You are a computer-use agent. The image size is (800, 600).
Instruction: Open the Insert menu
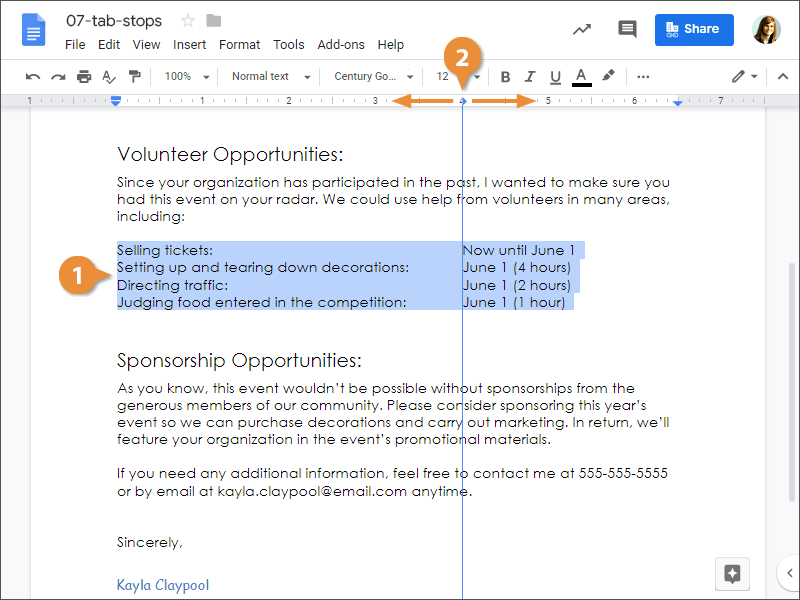click(x=189, y=45)
